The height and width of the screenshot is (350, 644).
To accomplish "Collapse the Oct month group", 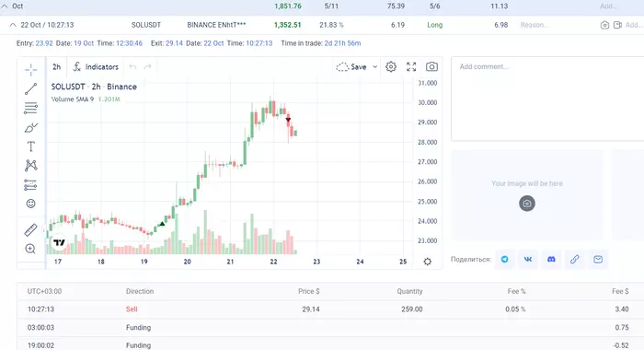I will pyautogui.click(x=4, y=6).
